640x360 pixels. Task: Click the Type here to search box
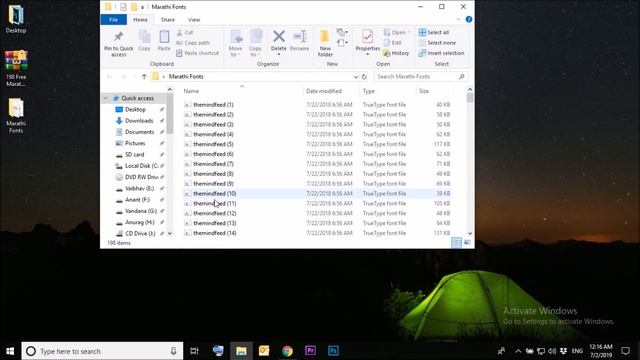click(102, 351)
